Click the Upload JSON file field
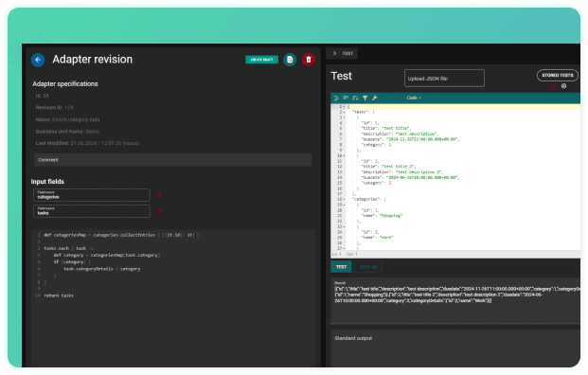Image resolution: width=588 pixels, height=375 pixels. [x=444, y=79]
